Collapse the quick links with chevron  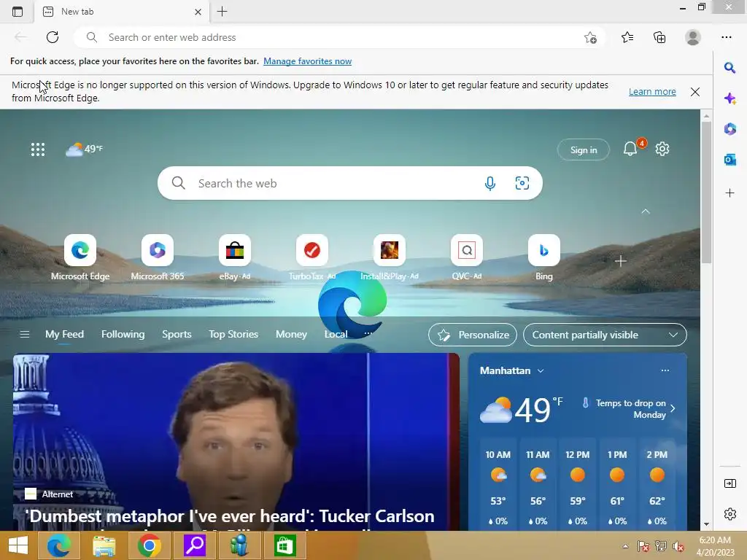pos(646,211)
